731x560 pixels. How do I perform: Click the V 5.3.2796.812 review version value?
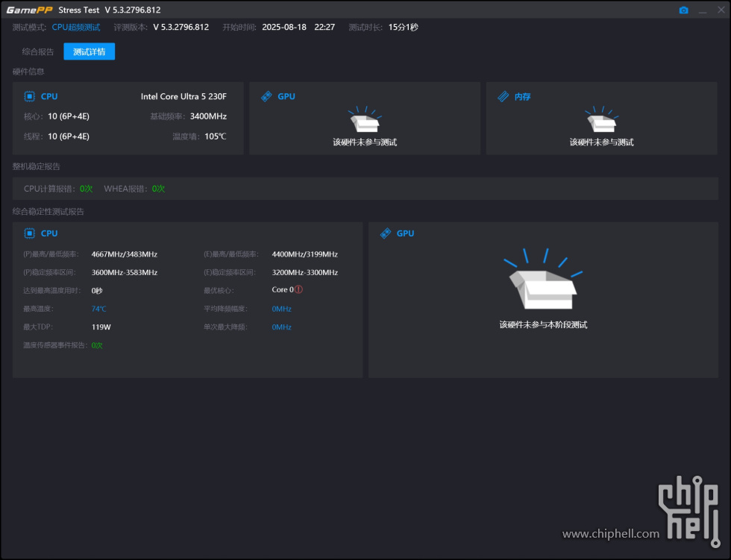click(181, 27)
